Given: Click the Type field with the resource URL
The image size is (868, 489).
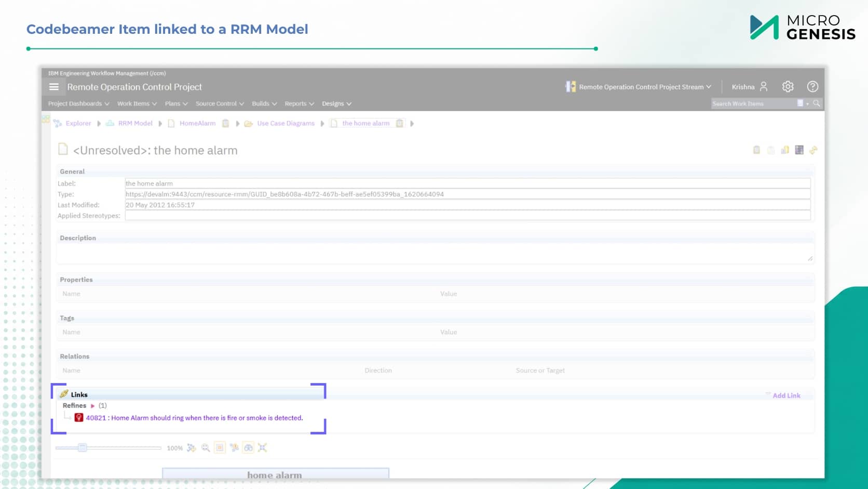Looking at the screenshot, I should (467, 194).
